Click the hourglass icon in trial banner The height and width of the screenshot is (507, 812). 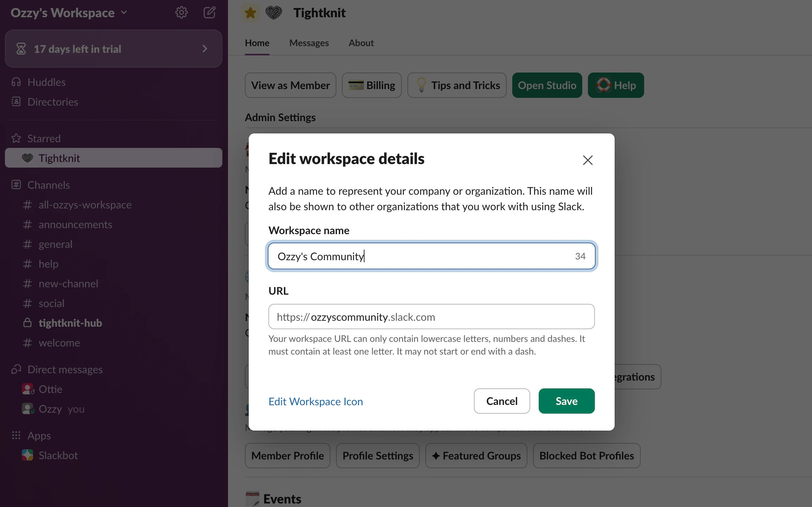(x=21, y=49)
